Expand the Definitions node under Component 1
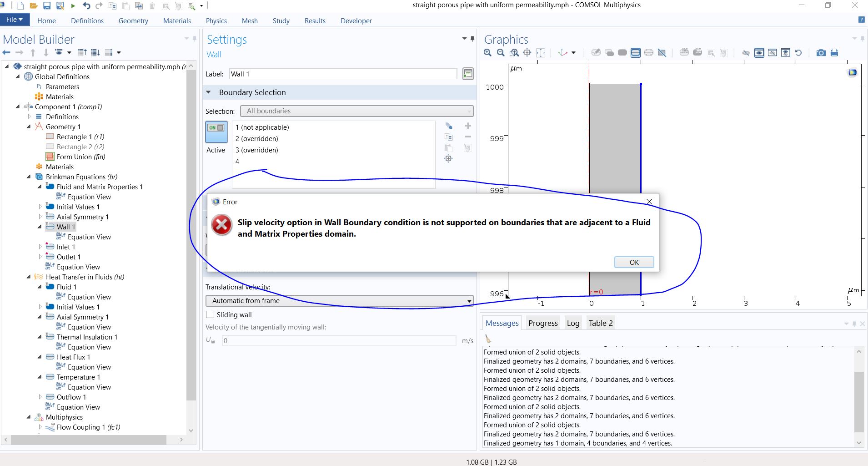This screenshot has height=466, width=868. click(x=29, y=116)
